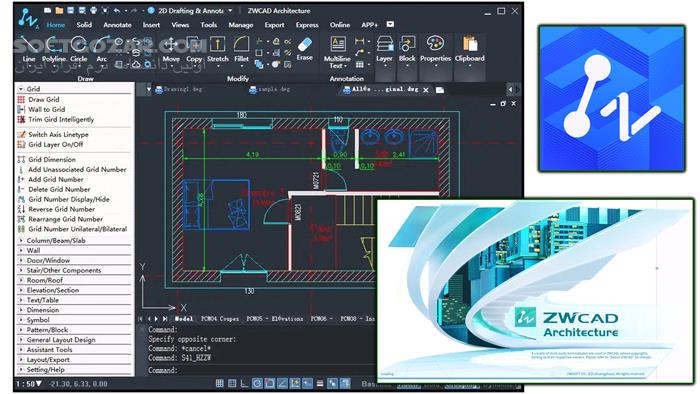Click the Undo arrow in quick access toolbar

[x=117, y=10]
